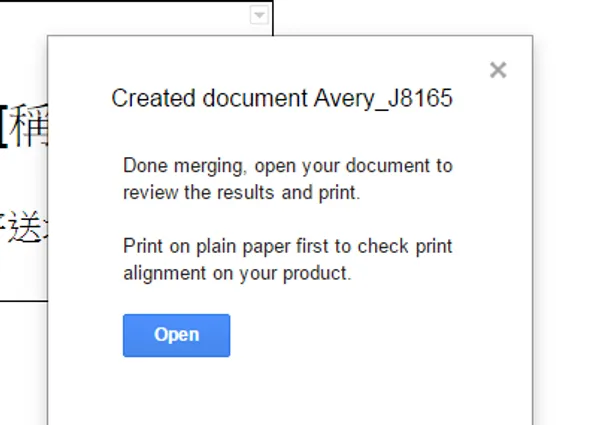Click the 'Created document Avery_J8165' heading
Viewport: 600px width, 425px height.
(x=282, y=98)
